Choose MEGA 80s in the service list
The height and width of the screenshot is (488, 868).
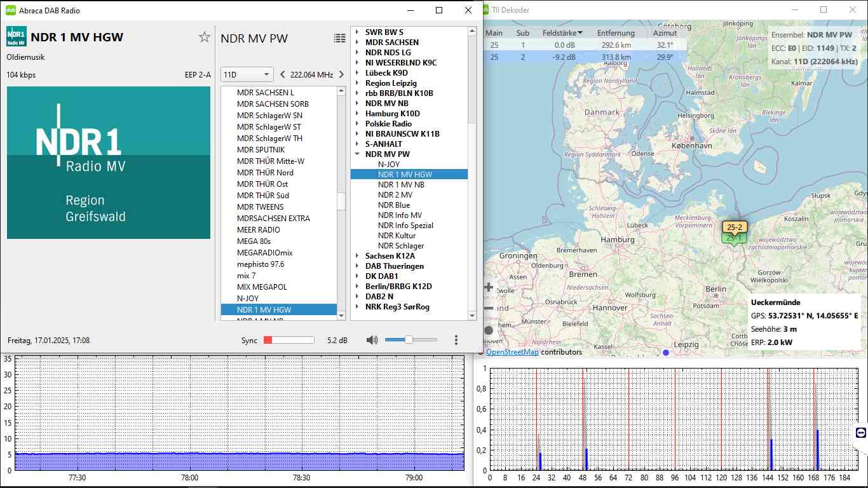(254, 241)
